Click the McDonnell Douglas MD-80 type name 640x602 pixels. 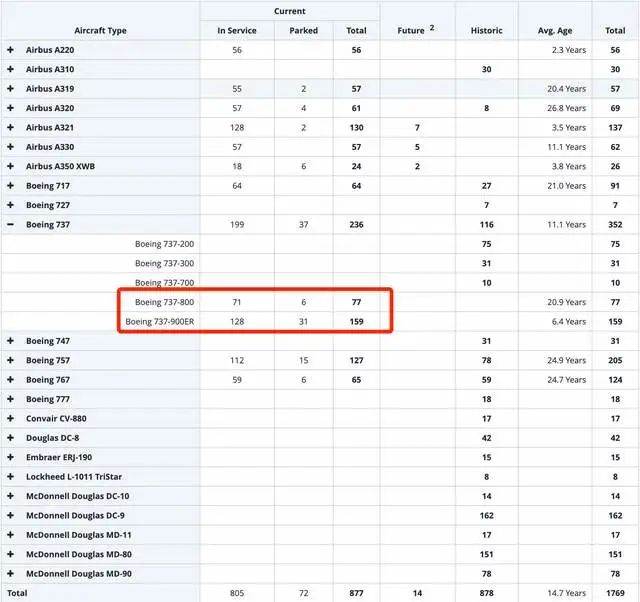coord(79,554)
